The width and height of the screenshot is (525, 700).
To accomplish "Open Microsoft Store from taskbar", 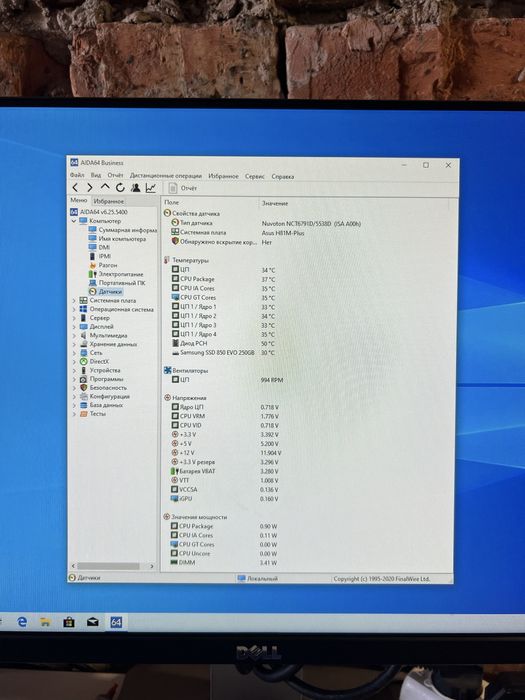I will pyautogui.click(x=69, y=622).
